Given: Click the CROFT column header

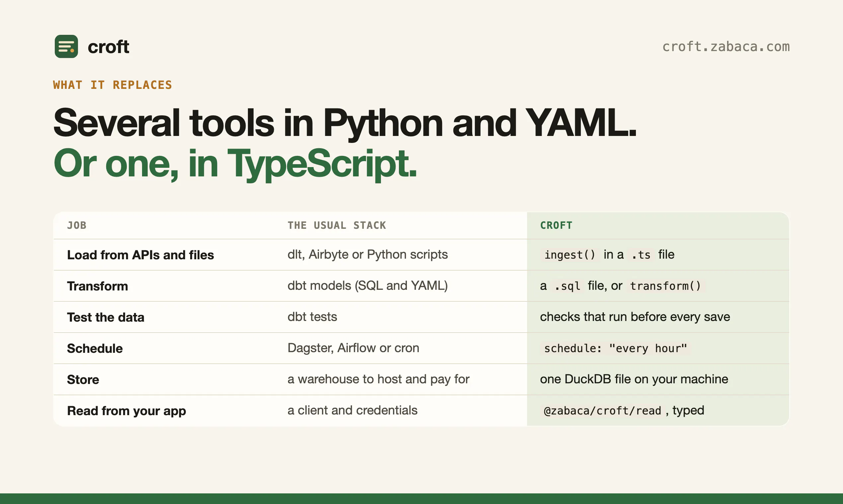Looking at the screenshot, I should coord(557,225).
